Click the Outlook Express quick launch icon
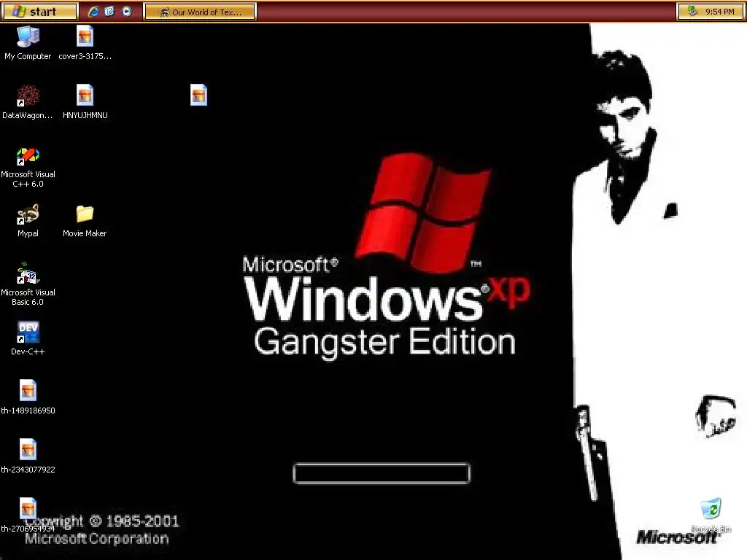This screenshot has width=747, height=560. 109,12
